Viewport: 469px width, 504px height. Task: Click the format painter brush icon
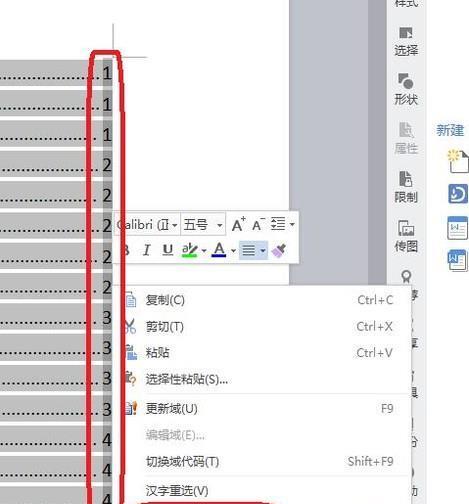279,250
